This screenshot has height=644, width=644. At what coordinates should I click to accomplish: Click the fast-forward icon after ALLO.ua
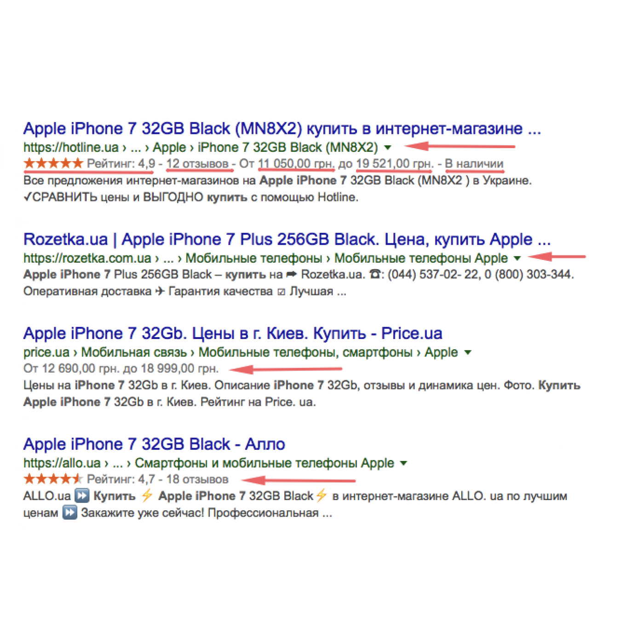tap(82, 496)
